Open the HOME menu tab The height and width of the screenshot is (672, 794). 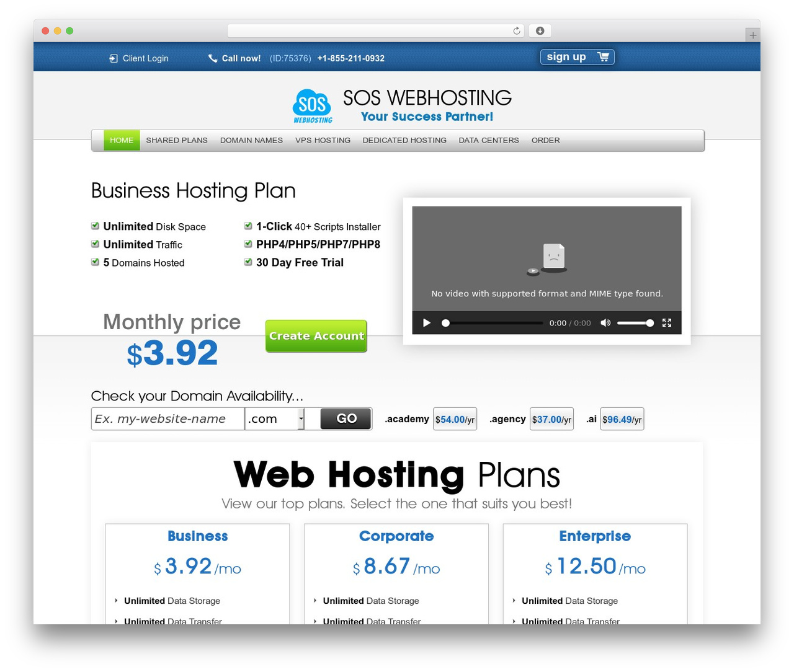coord(122,141)
